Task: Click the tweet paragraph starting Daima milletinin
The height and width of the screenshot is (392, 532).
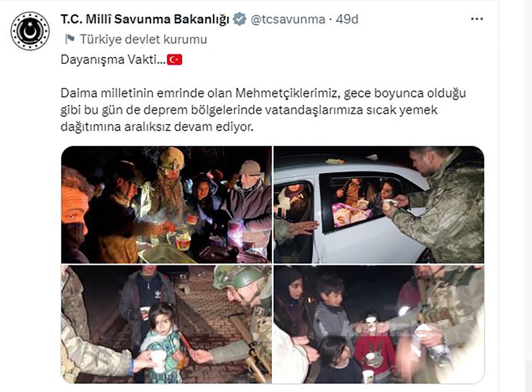Action: pyautogui.click(x=263, y=110)
